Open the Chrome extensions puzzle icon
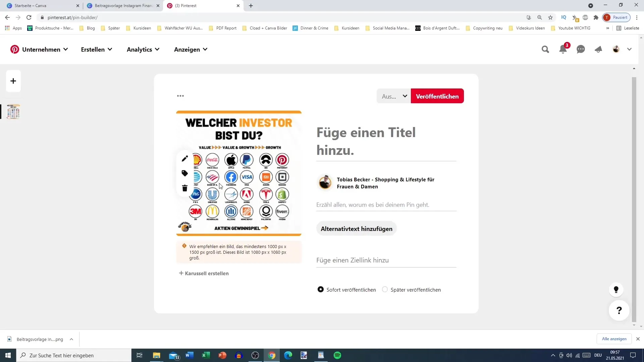Image resolution: width=644 pixels, height=362 pixels. [x=596, y=17]
